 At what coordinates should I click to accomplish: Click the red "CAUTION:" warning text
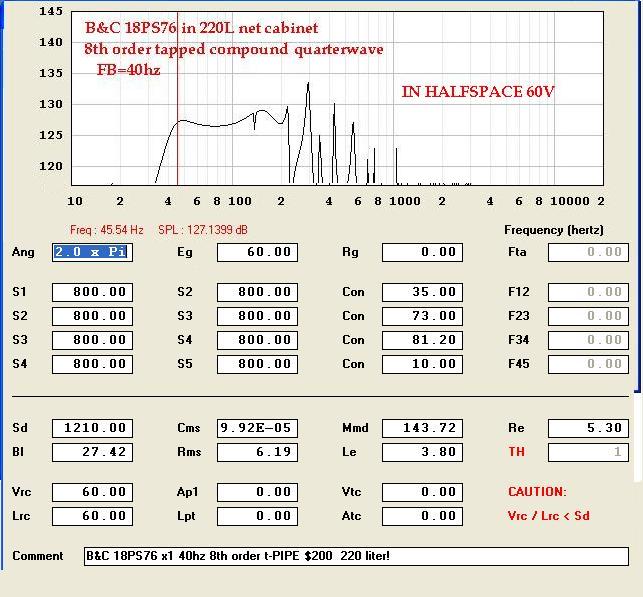537,492
